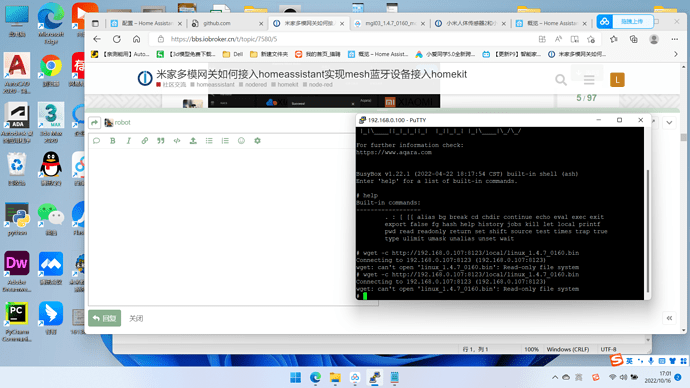This screenshot has width=690, height=388.
Task: Insert a hyperlink in the reply editor
Action: 145,141
